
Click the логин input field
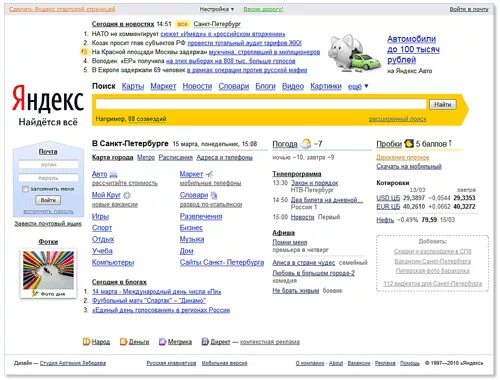point(49,165)
